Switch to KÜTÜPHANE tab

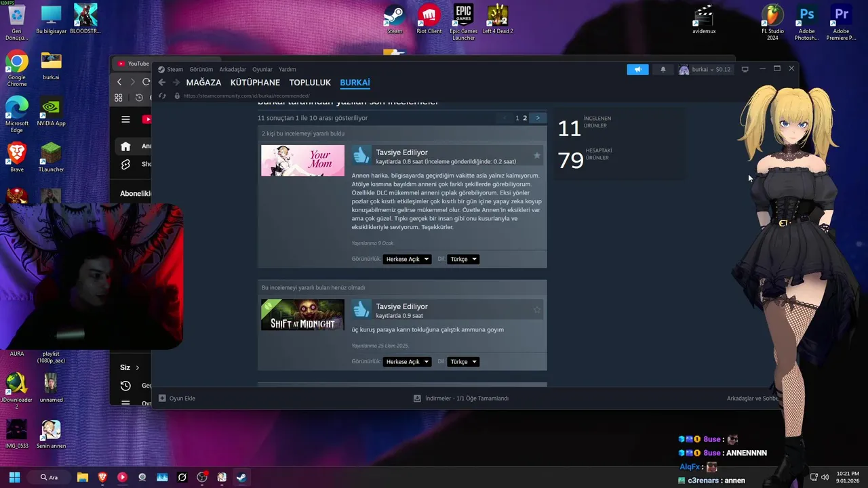[255, 83]
